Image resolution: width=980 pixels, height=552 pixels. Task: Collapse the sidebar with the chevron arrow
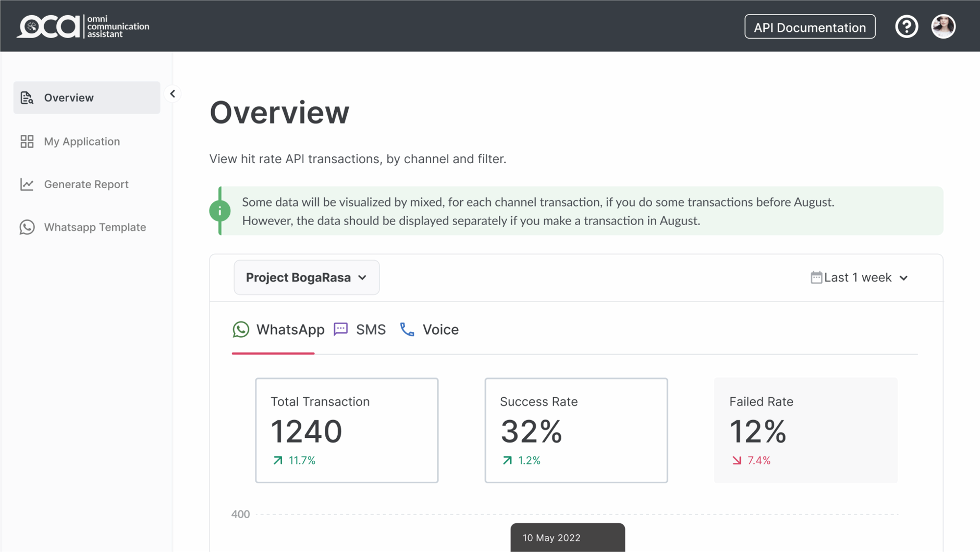click(172, 93)
